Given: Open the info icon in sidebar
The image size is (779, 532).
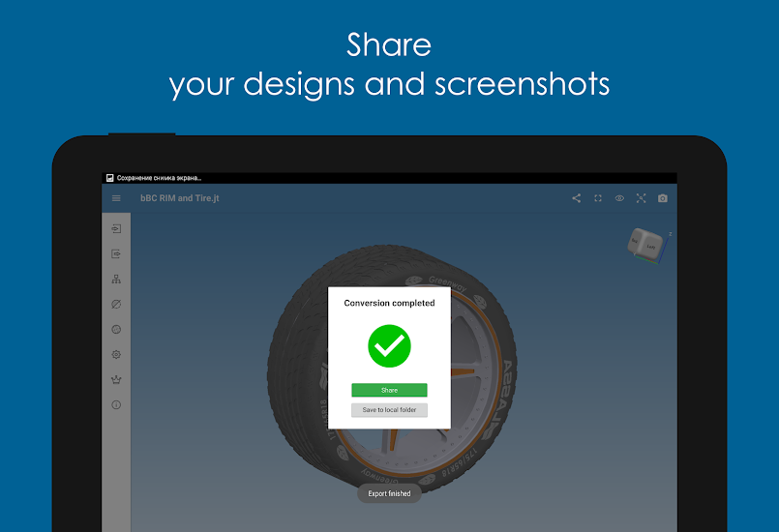Looking at the screenshot, I should pos(116,405).
